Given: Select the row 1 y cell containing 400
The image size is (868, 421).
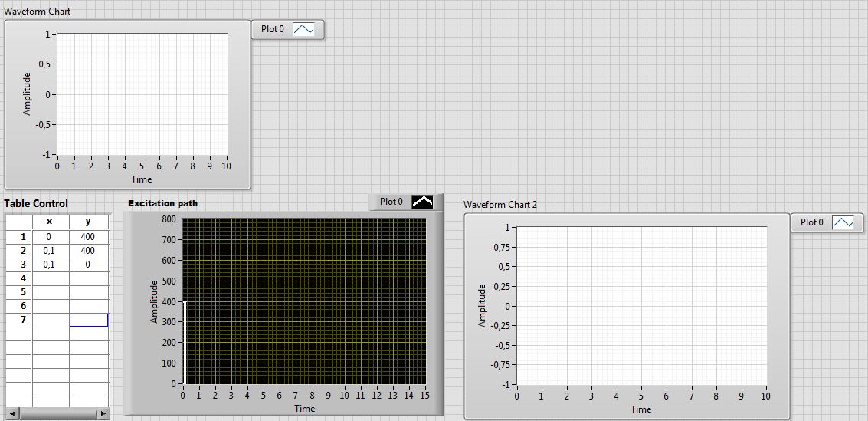Looking at the screenshot, I should click(x=88, y=237).
